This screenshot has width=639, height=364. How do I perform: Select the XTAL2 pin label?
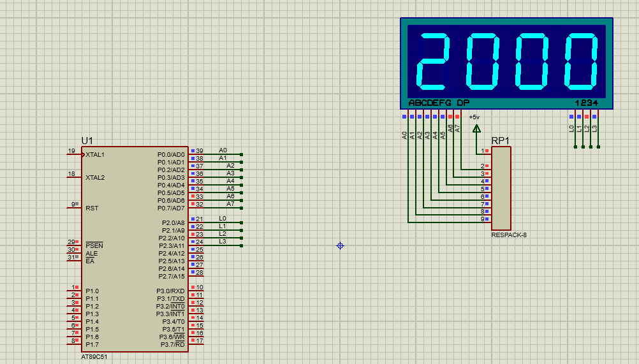95,177
